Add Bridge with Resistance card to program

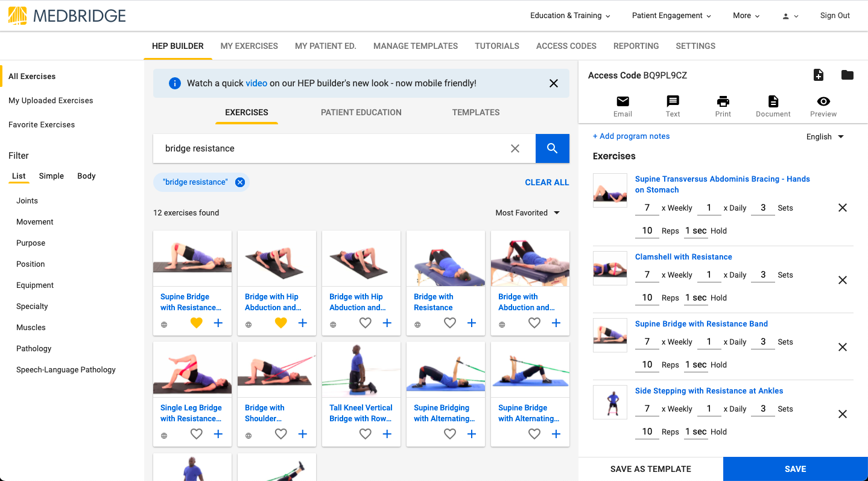coord(472,323)
